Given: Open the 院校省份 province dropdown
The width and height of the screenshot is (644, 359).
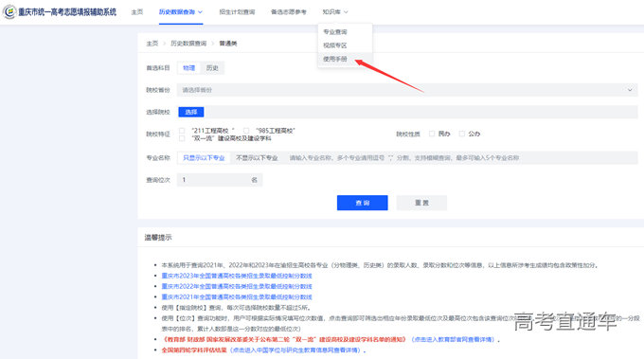Looking at the screenshot, I should pos(407,90).
